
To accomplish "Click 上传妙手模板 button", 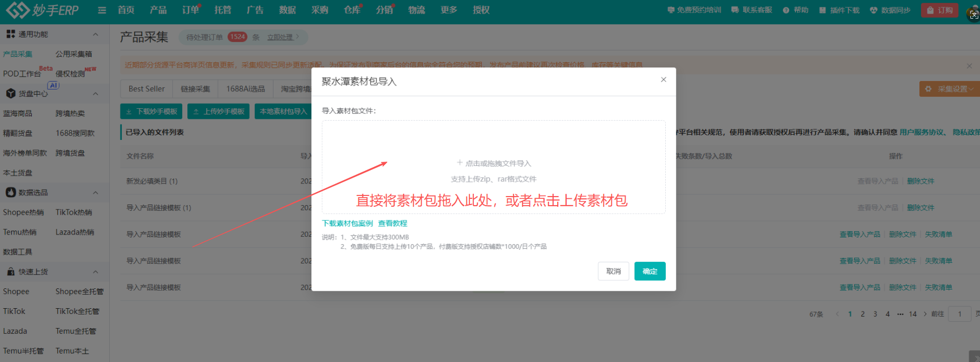I will click(x=219, y=112).
